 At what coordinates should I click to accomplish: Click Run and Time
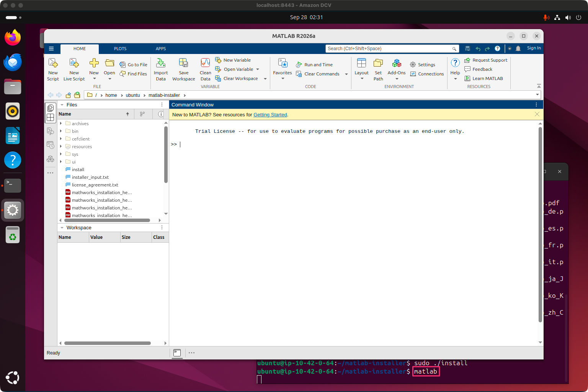coord(314,65)
